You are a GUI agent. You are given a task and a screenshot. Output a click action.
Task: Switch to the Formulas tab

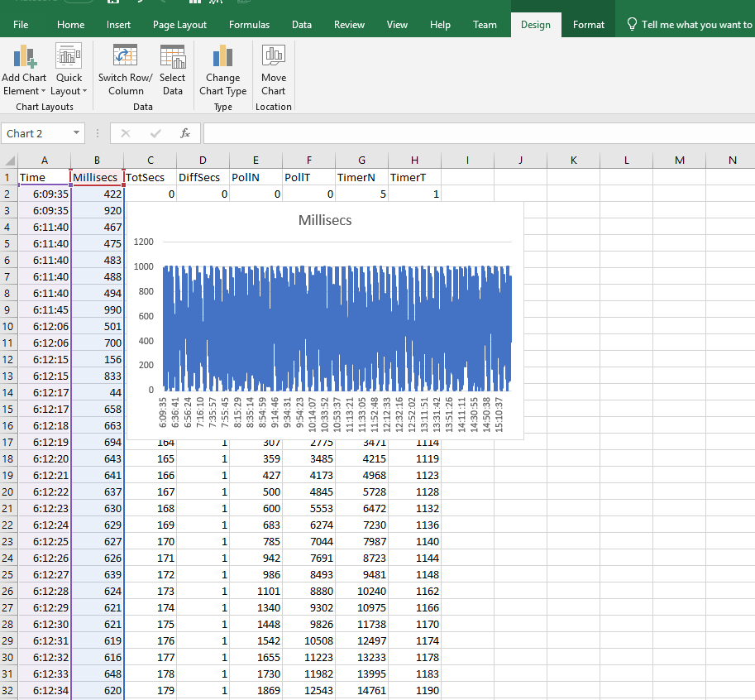click(249, 25)
